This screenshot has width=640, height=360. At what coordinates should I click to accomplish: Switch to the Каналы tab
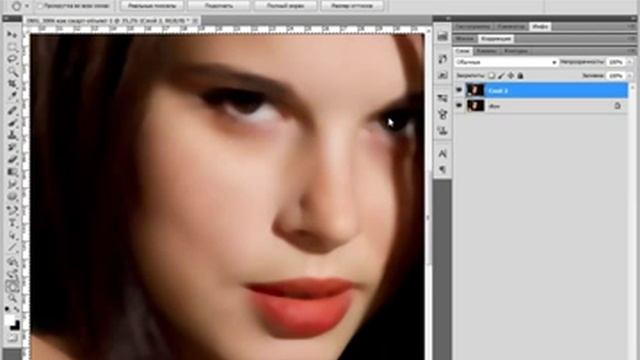coord(487,51)
